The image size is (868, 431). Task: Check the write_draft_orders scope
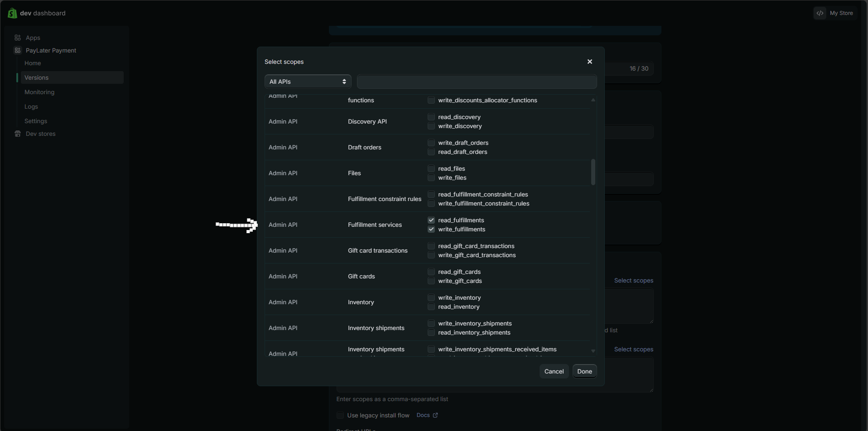[x=431, y=143]
